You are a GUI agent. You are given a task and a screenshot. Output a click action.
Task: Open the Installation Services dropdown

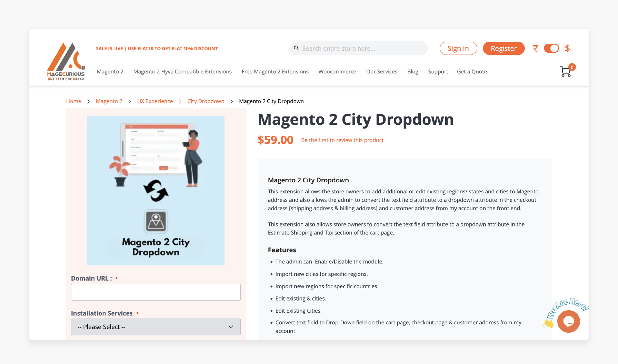click(156, 326)
